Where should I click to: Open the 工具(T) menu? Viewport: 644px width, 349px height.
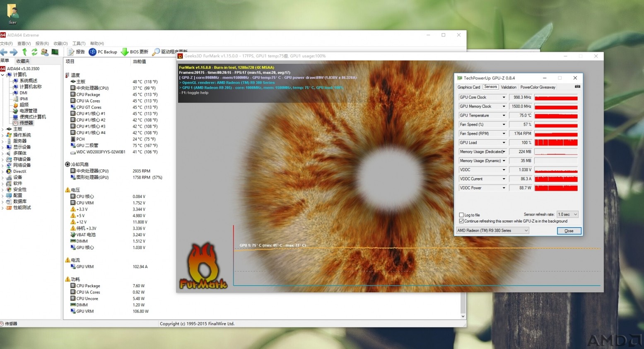[x=79, y=44]
